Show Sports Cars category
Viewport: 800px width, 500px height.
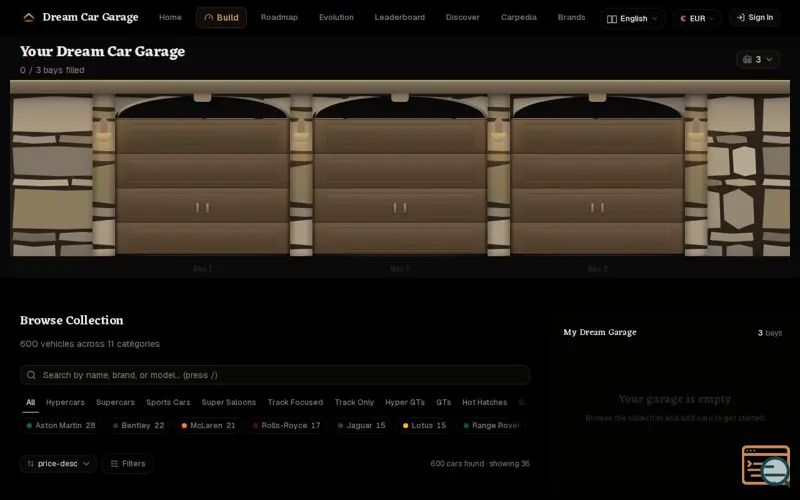[x=168, y=402]
